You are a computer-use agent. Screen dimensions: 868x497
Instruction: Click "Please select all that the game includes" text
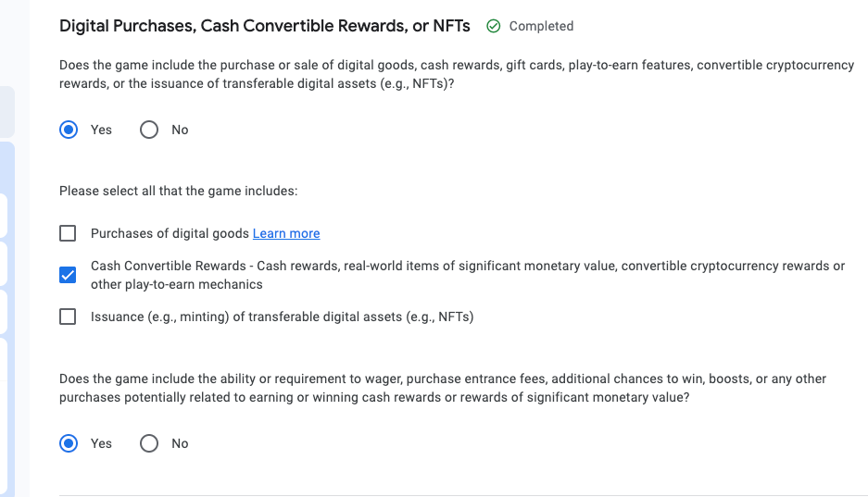tap(178, 191)
